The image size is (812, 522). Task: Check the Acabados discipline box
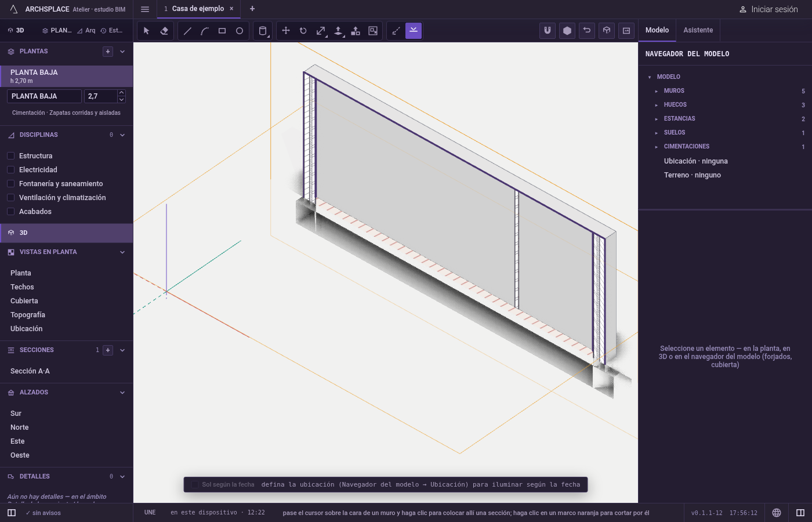point(10,212)
